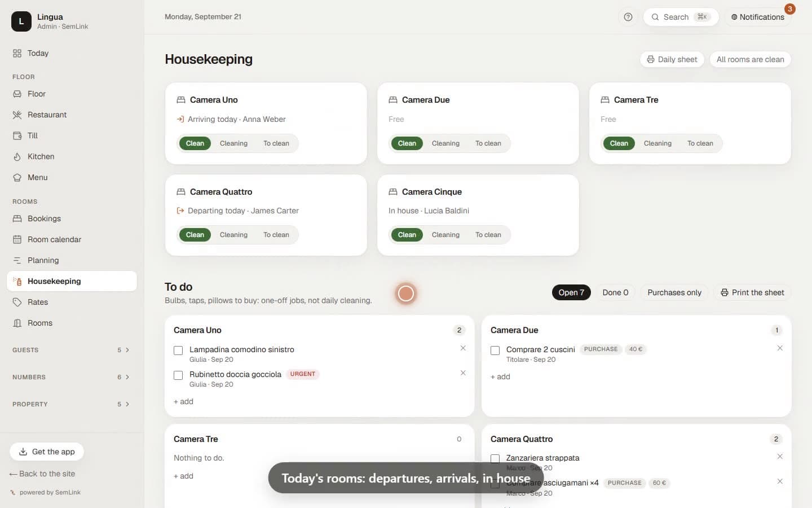Screen dimensions: 812x508
Task: Click the Rooms door icon
Action: tap(17, 323)
